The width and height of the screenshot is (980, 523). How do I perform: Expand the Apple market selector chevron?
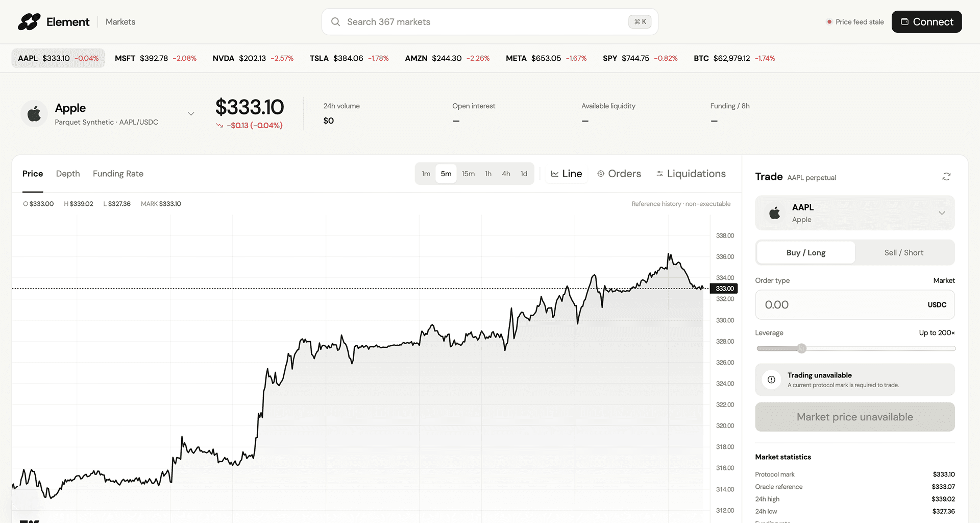pyautogui.click(x=191, y=114)
